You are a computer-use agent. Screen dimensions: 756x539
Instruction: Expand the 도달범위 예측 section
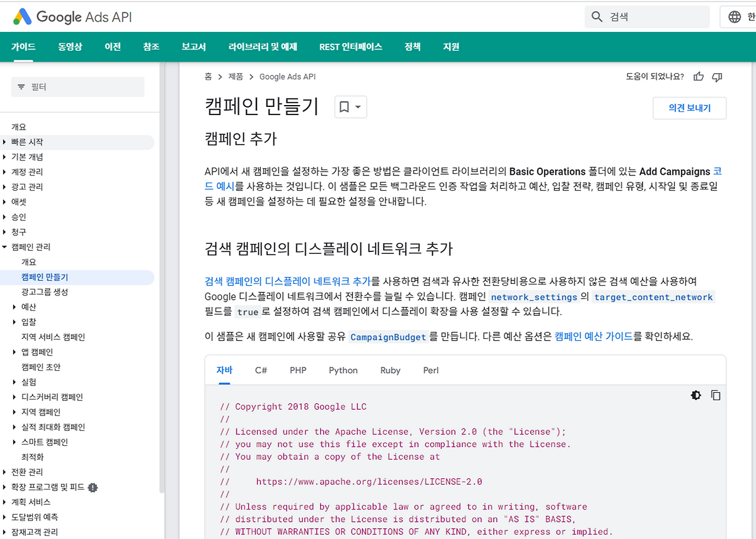tap(5, 517)
